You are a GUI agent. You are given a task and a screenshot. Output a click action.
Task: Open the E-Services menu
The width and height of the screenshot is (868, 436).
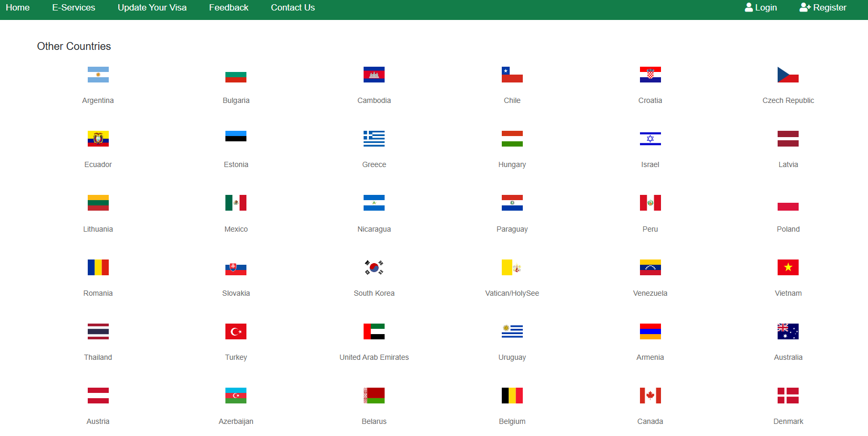coord(74,7)
